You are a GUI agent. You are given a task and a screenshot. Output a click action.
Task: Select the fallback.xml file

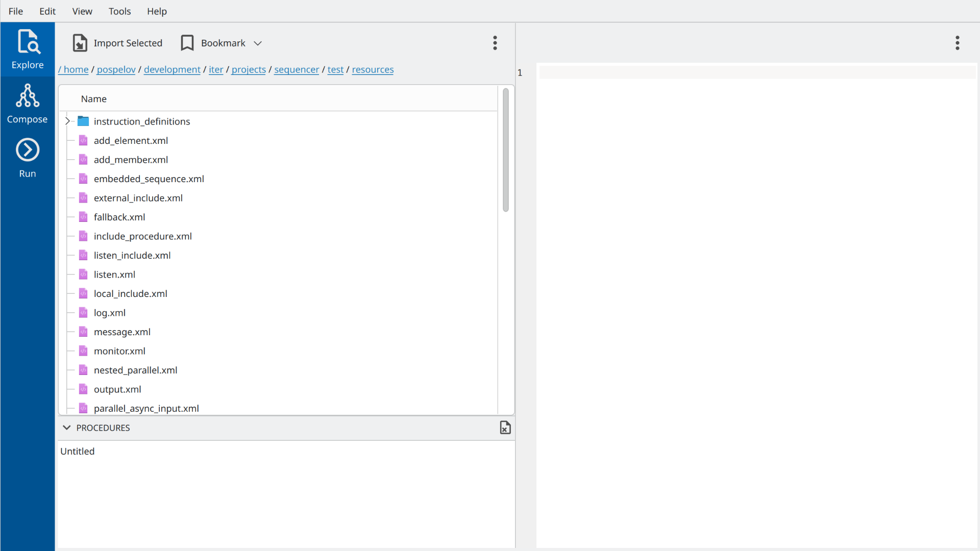(119, 217)
